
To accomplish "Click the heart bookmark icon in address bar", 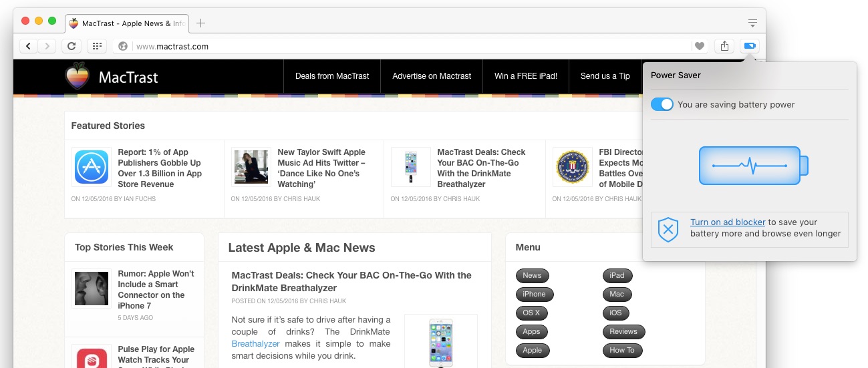I will (x=700, y=46).
